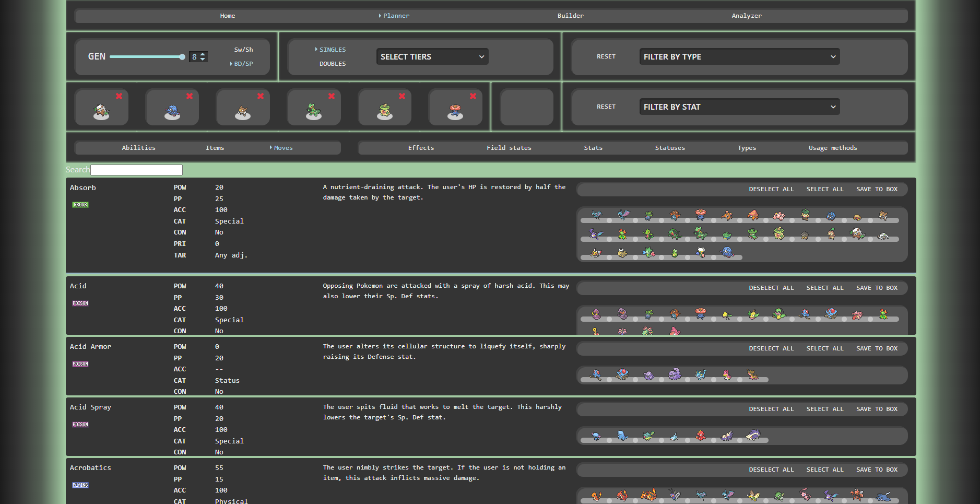Image resolution: width=980 pixels, height=504 pixels.
Task: Click Save to Box for Acid
Action: click(x=877, y=288)
